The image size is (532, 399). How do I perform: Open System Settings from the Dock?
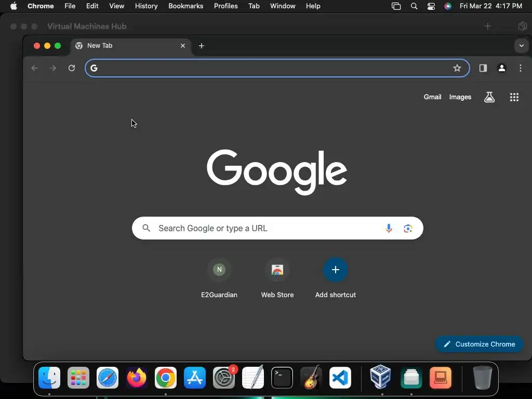pos(224,378)
